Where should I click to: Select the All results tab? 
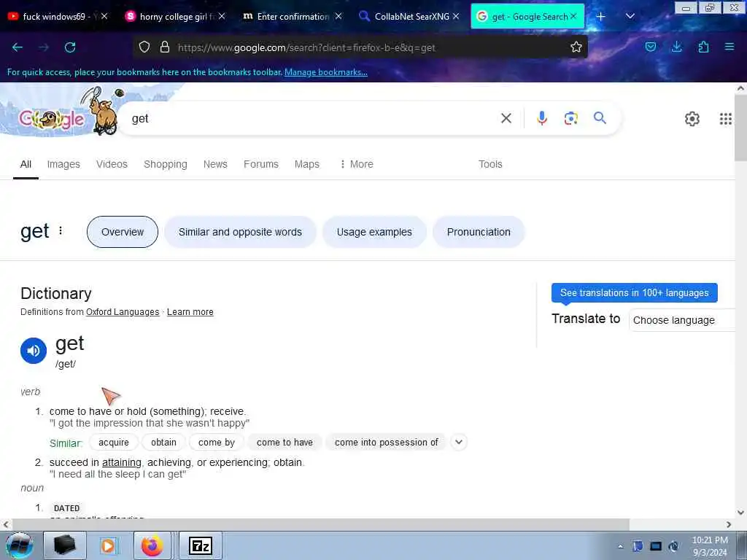[26, 164]
